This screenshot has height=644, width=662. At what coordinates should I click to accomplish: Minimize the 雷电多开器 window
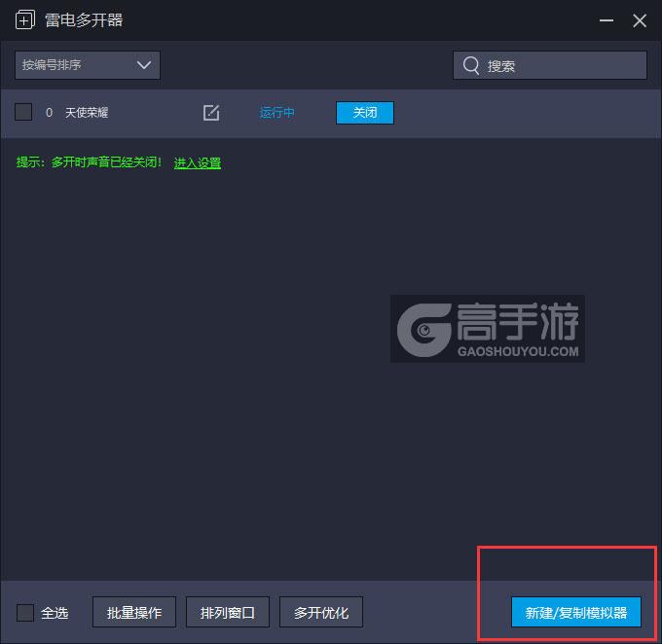[x=607, y=20]
